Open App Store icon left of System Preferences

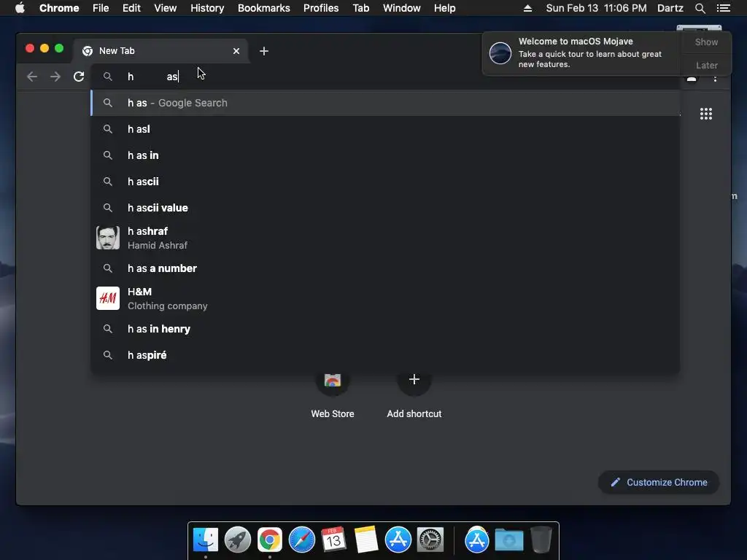point(398,540)
